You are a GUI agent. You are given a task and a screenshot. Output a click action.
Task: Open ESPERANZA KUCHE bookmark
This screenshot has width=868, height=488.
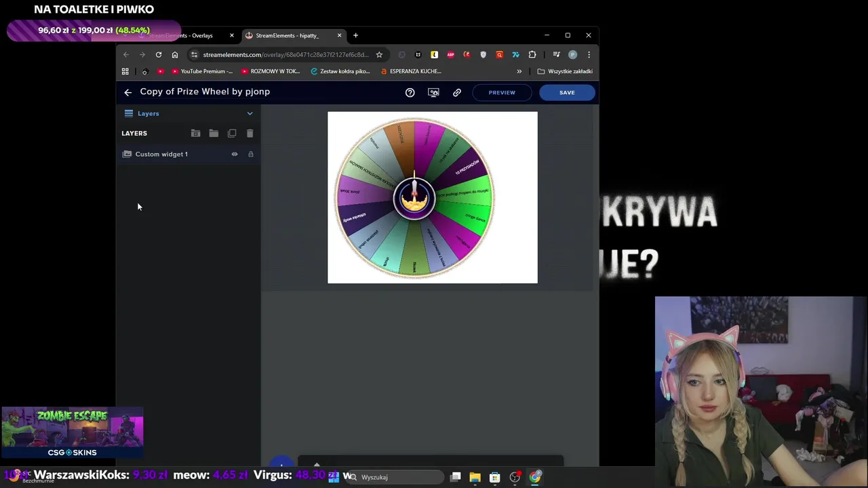(412, 71)
